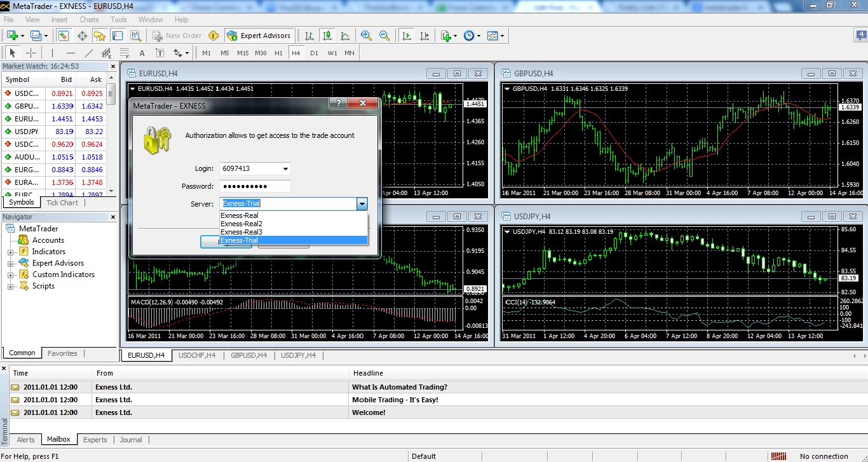Sort mailbox by Headline column header
The width and height of the screenshot is (868, 462).
[x=607, y=373]
